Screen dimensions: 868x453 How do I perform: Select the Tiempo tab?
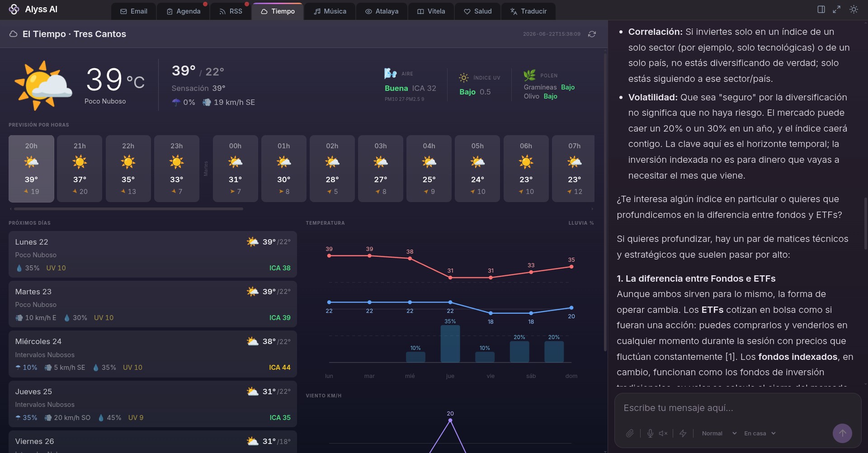click(x=278, y=11)
